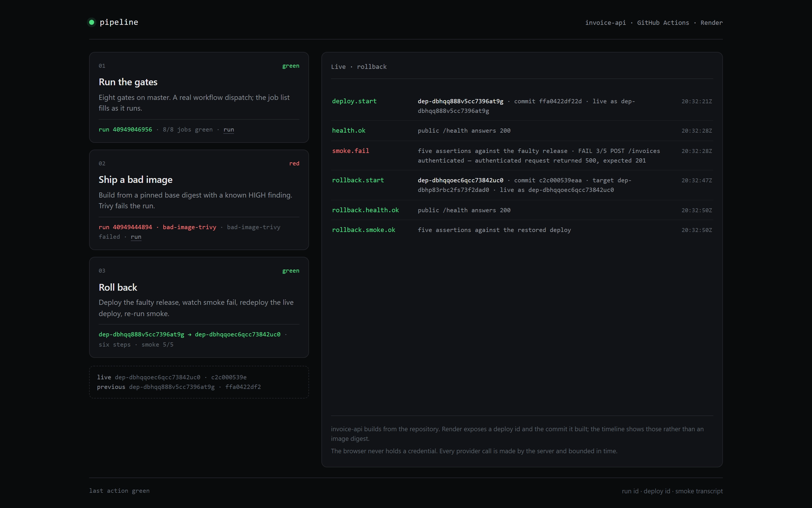Click the Live · rollback panel heading
The height and width of the screenshot is (508, 812).
tap(359, 67)
